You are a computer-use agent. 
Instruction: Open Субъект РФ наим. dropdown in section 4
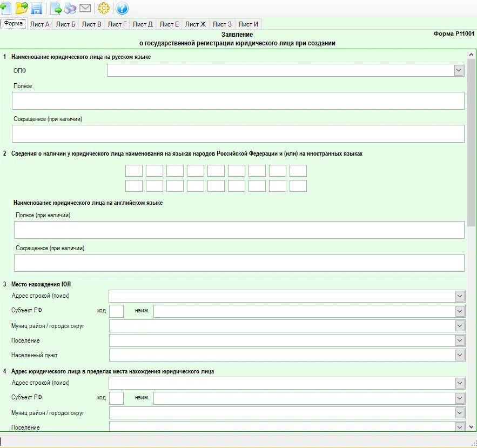[460, 398]
